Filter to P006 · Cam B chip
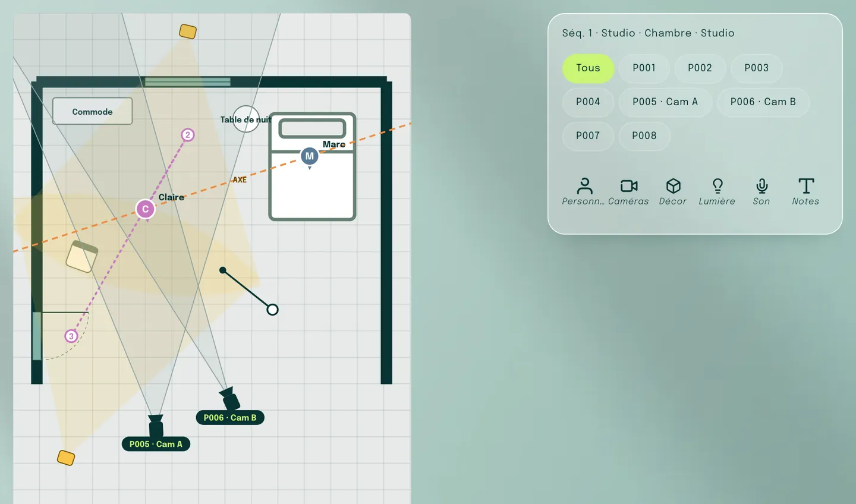This screenshot has height=504, width=856. [x=763, y=102]
